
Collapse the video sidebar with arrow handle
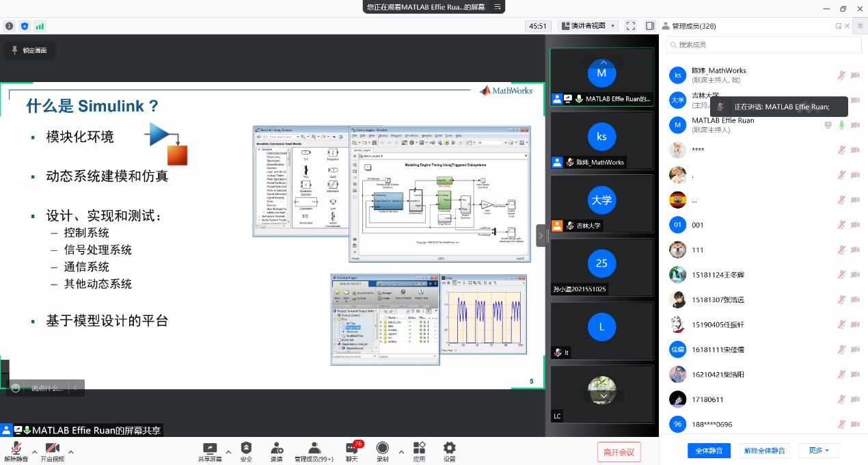pyautogui.click(x=541, y=235)
